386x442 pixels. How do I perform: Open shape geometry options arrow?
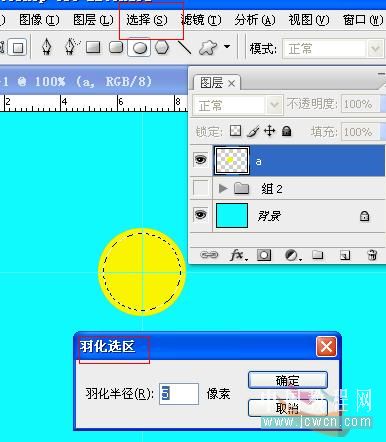[227, 47]
